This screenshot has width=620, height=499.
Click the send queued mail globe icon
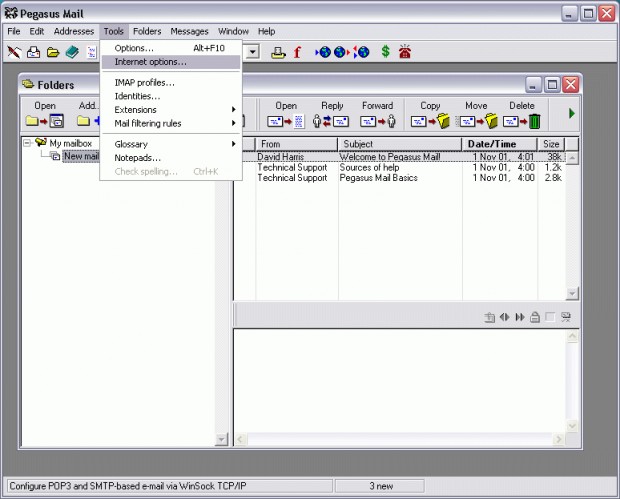[x=342, y=52]
